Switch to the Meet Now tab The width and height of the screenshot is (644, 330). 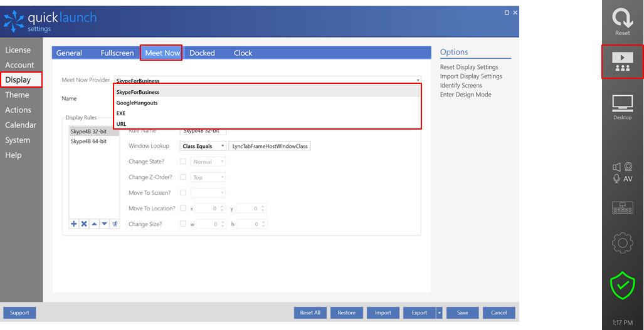coord(162,53)
